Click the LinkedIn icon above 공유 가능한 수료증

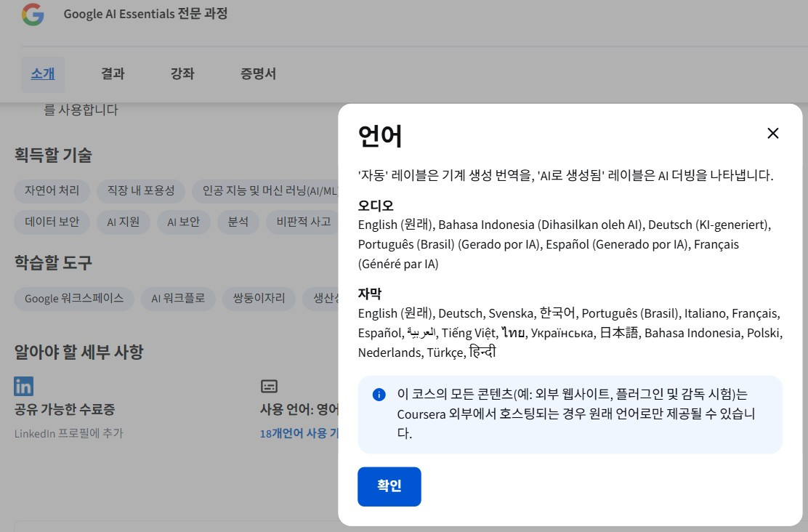(24, 386)
